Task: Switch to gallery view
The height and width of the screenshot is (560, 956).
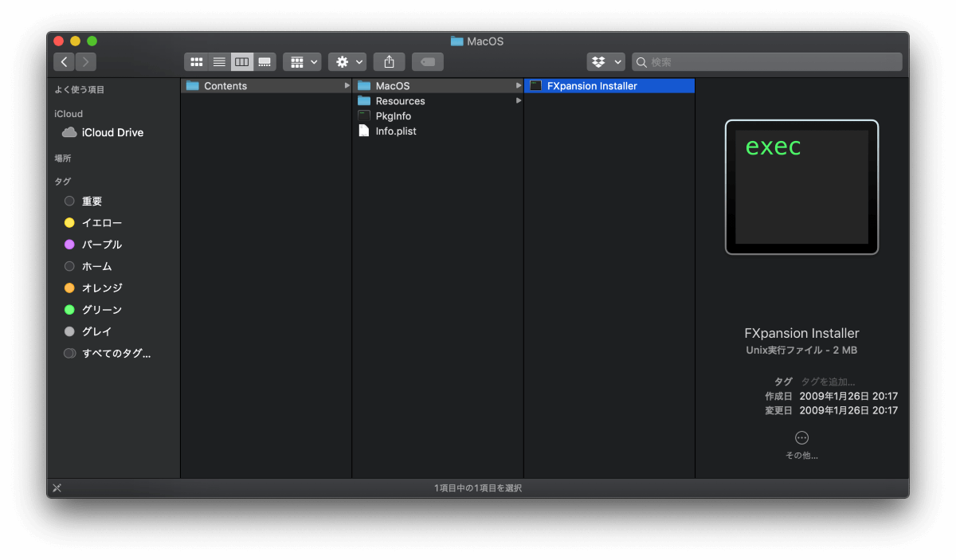Action: click(x=264, y=61)
